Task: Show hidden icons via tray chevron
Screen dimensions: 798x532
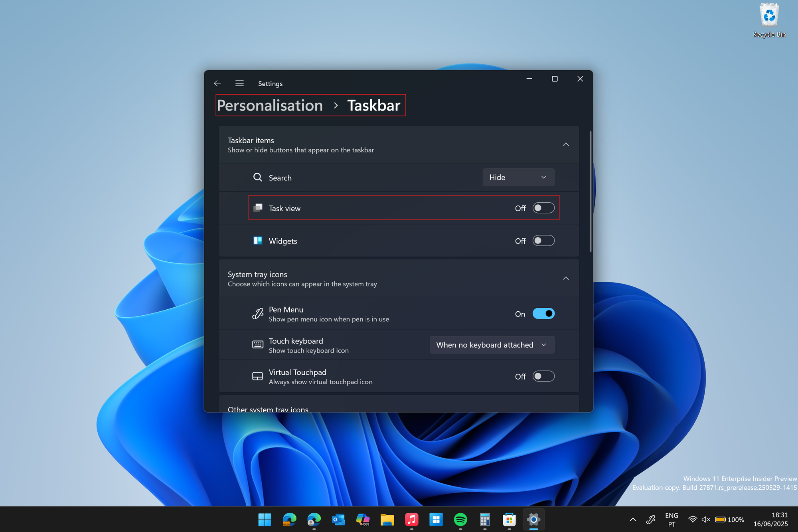Action: click(x=633, y=520)
